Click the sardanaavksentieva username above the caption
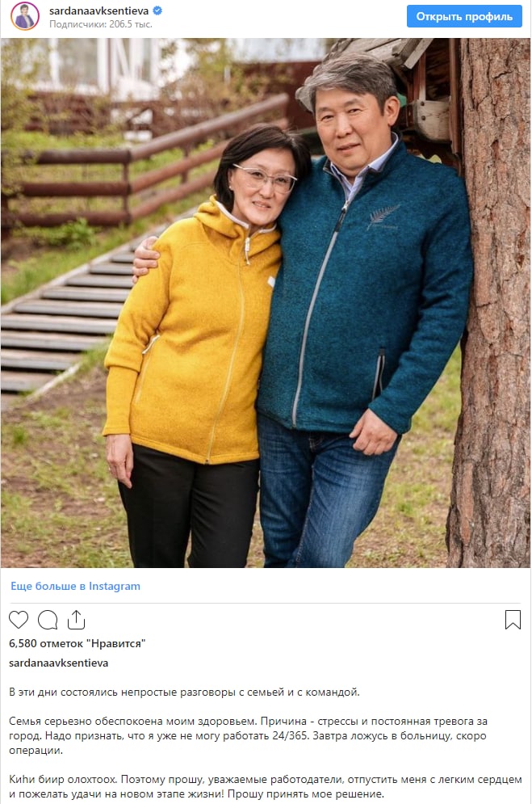532x804 pixels. point(58,663)
